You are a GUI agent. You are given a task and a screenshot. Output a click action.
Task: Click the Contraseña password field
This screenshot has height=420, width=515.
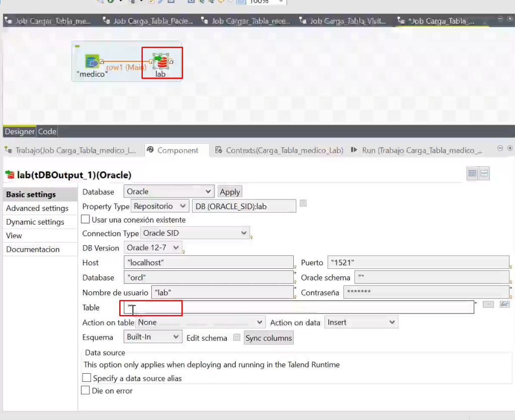pyautogui.click(x=426, y=292)
